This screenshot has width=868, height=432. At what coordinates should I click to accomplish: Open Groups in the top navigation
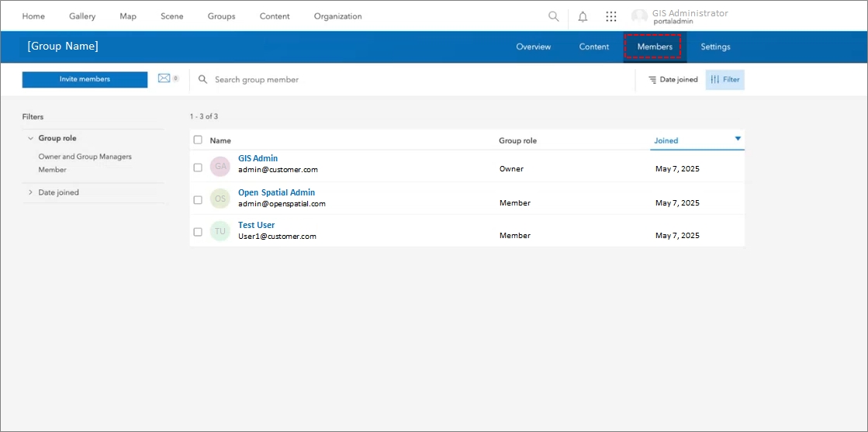tap(221, 16)
